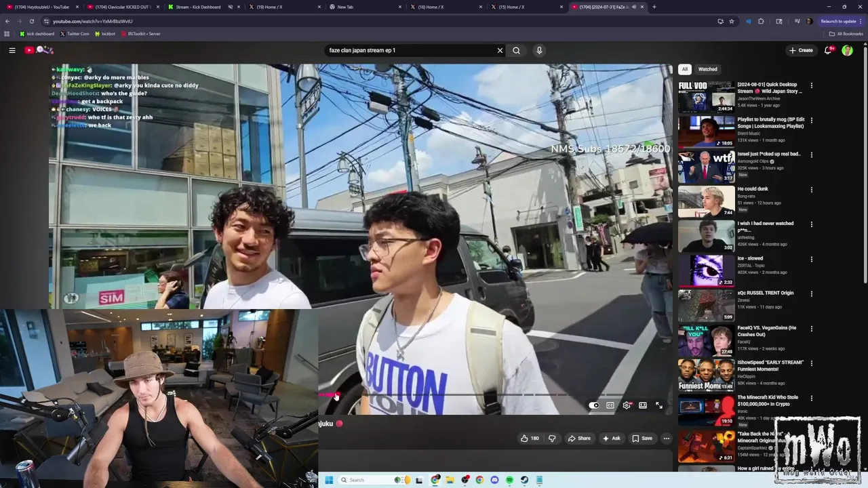Open player settings gear
The width and height of the screenshot is (868, 488).
pos(627,405)
